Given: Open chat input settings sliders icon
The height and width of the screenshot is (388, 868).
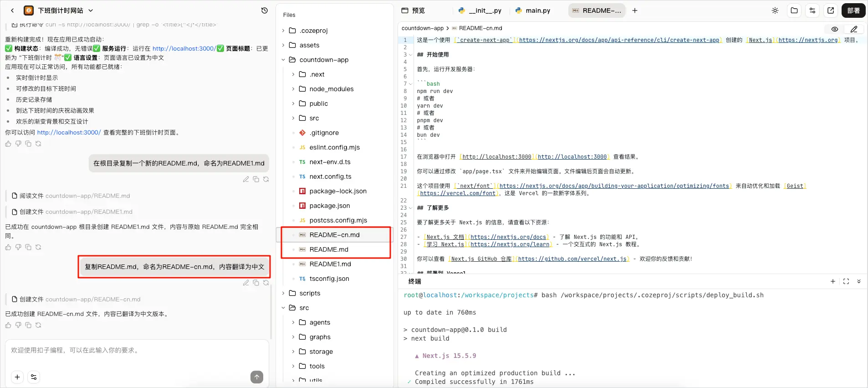Looking at the screenshot, I should pyautogui.click(x=34, y=377).
